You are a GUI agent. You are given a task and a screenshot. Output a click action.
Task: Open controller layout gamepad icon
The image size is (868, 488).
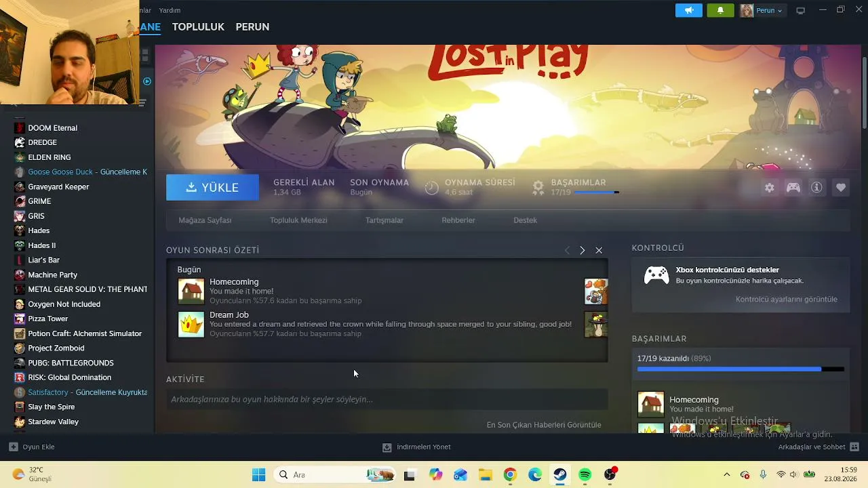pos(793,188)
